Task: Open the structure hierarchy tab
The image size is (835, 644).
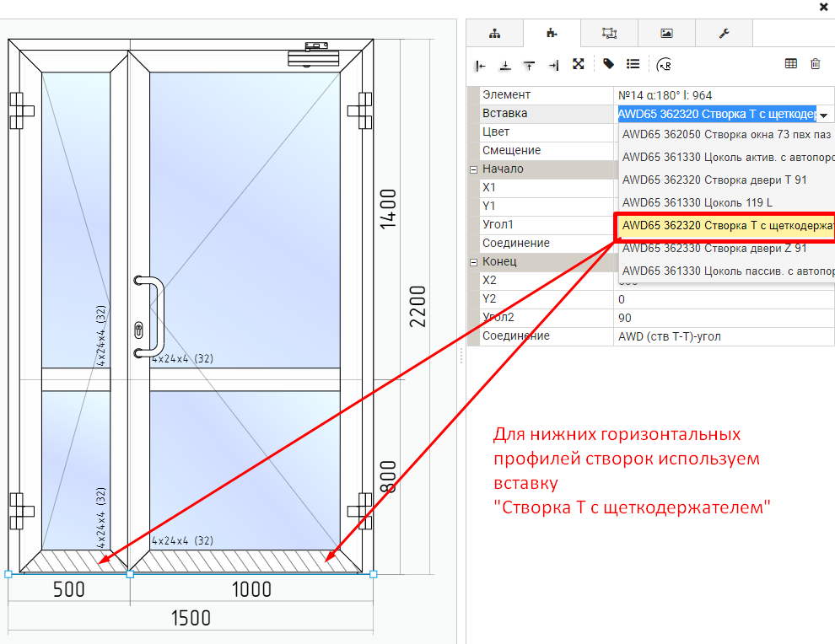Action: click(x=495, y=34)
